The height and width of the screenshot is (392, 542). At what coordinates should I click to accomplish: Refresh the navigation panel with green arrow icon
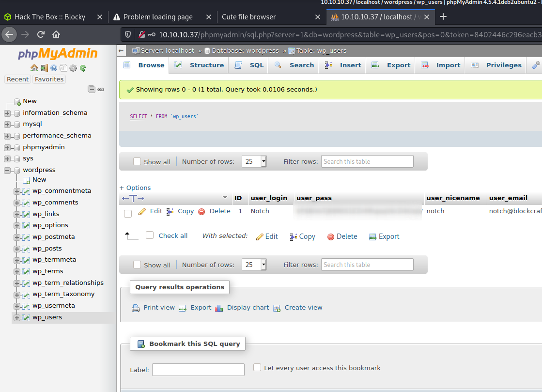(x=83, y=68)
